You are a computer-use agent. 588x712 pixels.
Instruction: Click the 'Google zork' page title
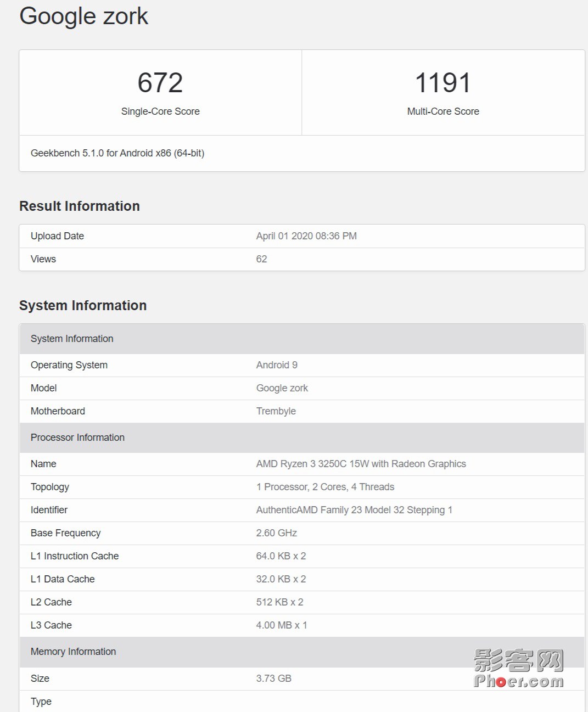point(83,16)
